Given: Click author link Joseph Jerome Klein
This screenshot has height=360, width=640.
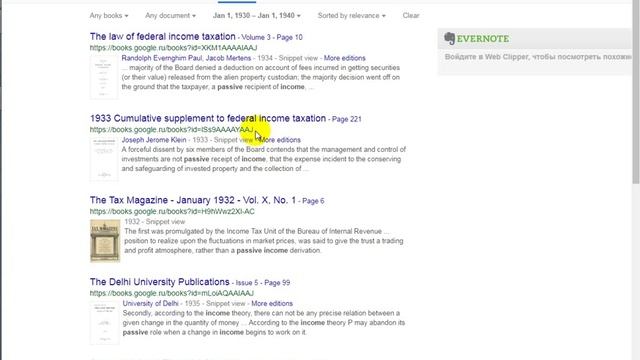Looking at the screenshot, I should click(154, 140).
